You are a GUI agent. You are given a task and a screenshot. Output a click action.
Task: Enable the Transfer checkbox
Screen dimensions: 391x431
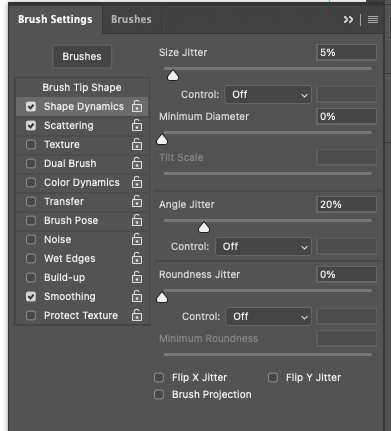[31, 202]
